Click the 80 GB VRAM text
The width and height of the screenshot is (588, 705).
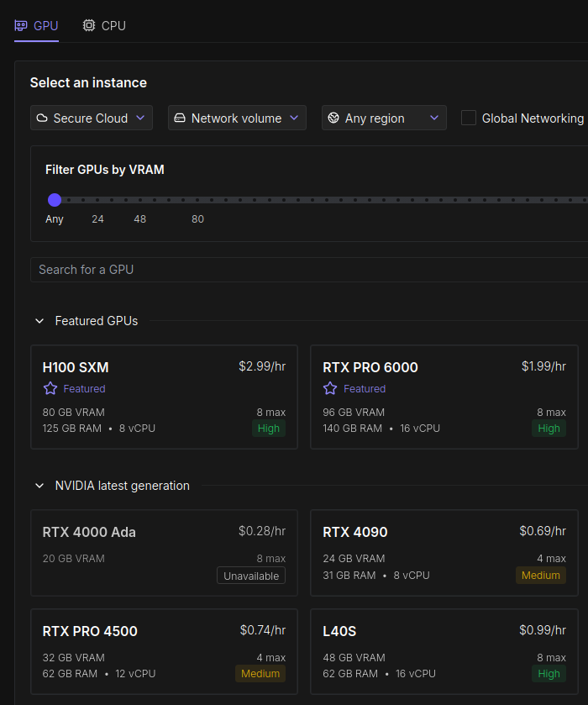[x=74, y=413]
